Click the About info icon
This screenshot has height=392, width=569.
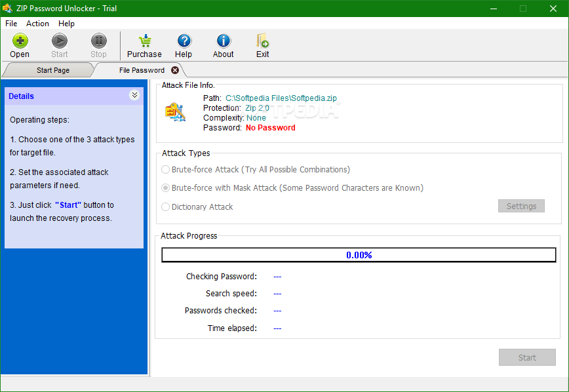(223, 39)
